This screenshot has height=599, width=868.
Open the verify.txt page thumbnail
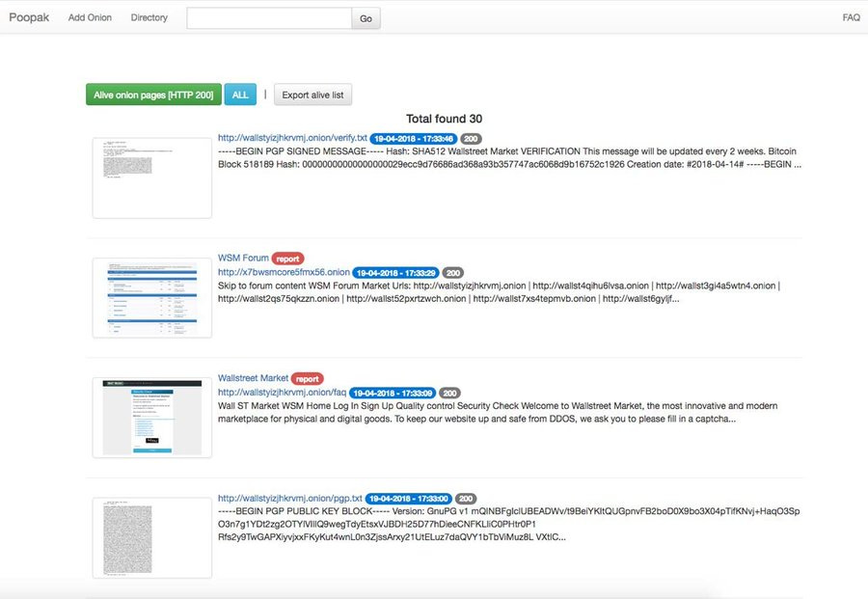click(152, 177)
